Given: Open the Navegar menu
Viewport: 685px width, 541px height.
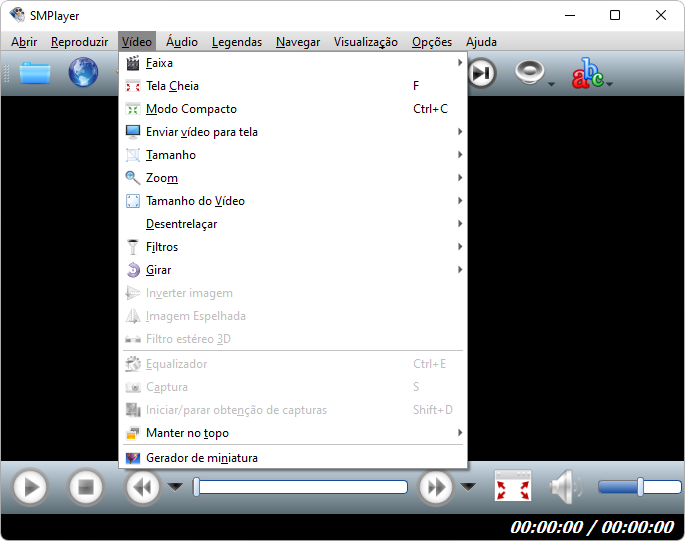Looking at the screenshot, I should click(x=298, y=42).
